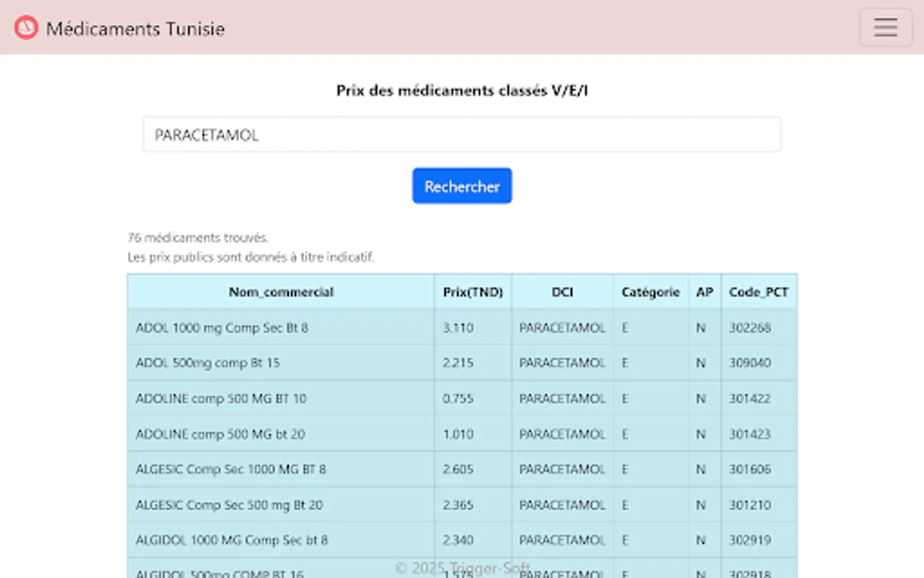Click the Nom_commercial column header
Image resolution: width=924 pixels, height=578 pixels.
point(282,292)
